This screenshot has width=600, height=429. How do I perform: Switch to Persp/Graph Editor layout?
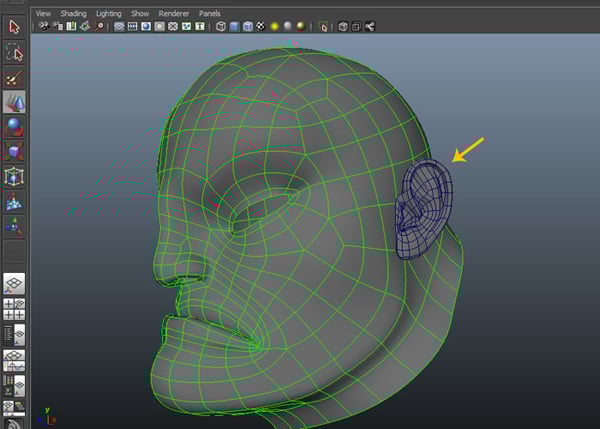coord(14,360)
